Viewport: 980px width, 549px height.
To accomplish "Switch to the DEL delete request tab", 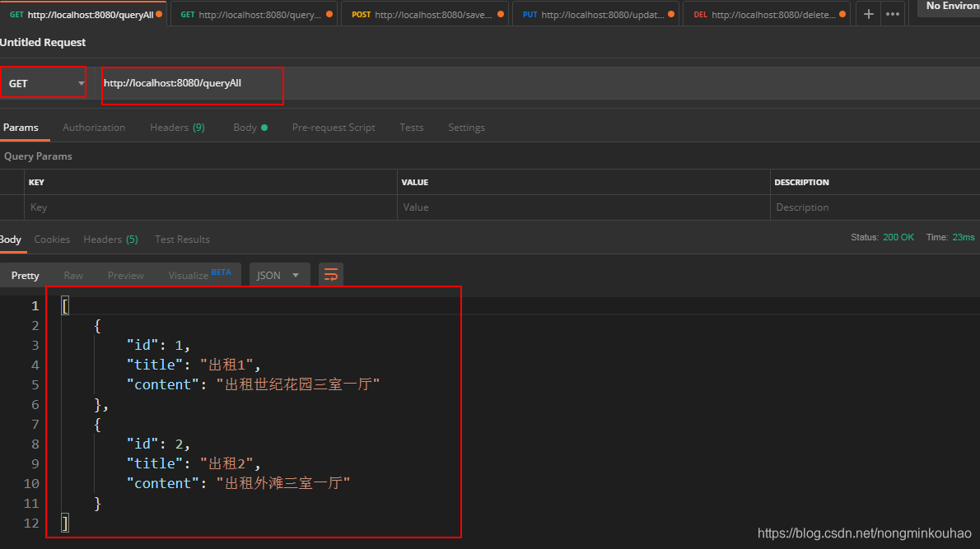I will click(x=766, y=14).
